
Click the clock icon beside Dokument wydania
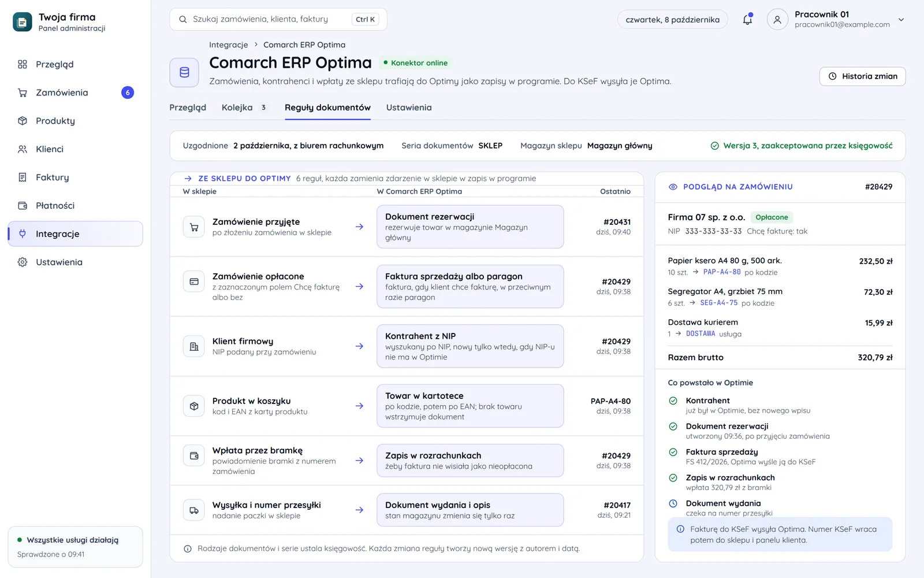coord(673,503)
